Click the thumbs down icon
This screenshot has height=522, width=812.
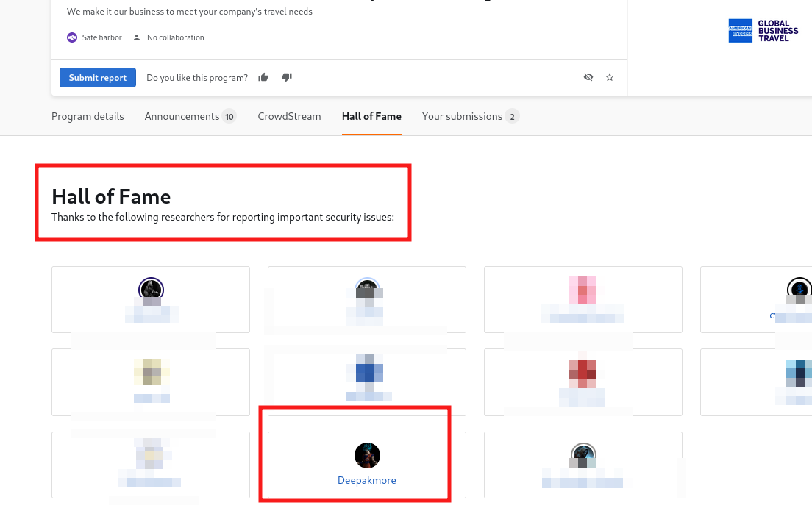[x=287, y=77]
